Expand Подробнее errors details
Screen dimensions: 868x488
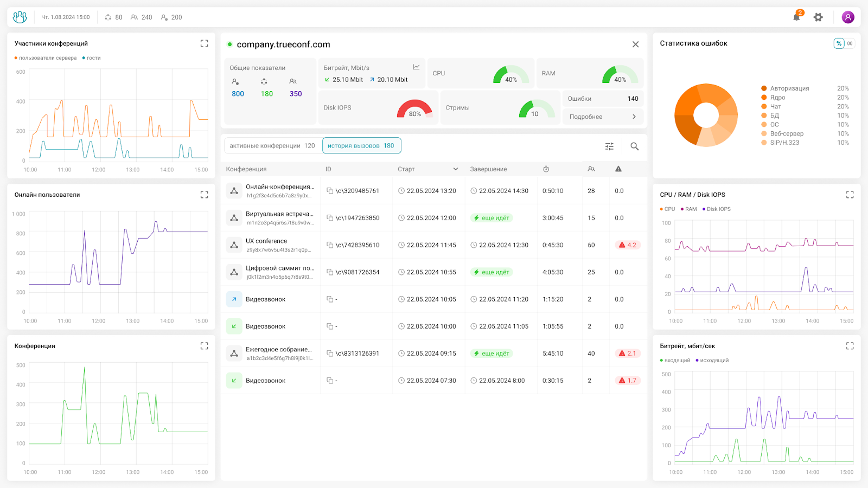point(602,117)
